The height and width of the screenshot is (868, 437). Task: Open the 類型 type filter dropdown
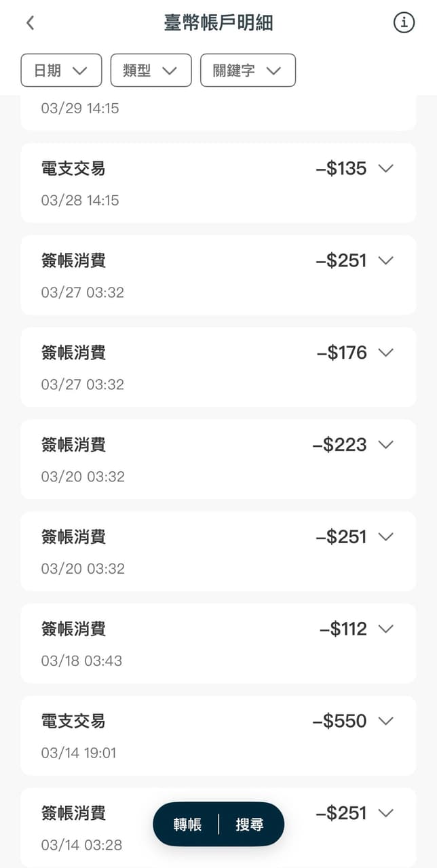click(151, 71)
